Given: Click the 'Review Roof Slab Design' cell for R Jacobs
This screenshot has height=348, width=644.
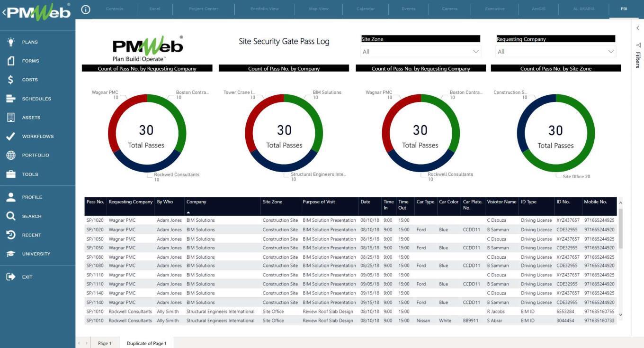Looking at the screenshot, I should tap(328, 311).
